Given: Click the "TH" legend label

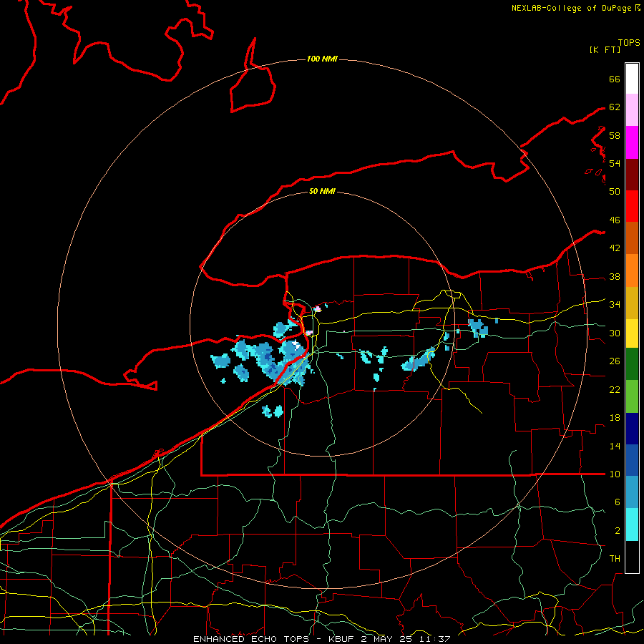Looking at the screenshot, I should (615, 559).
